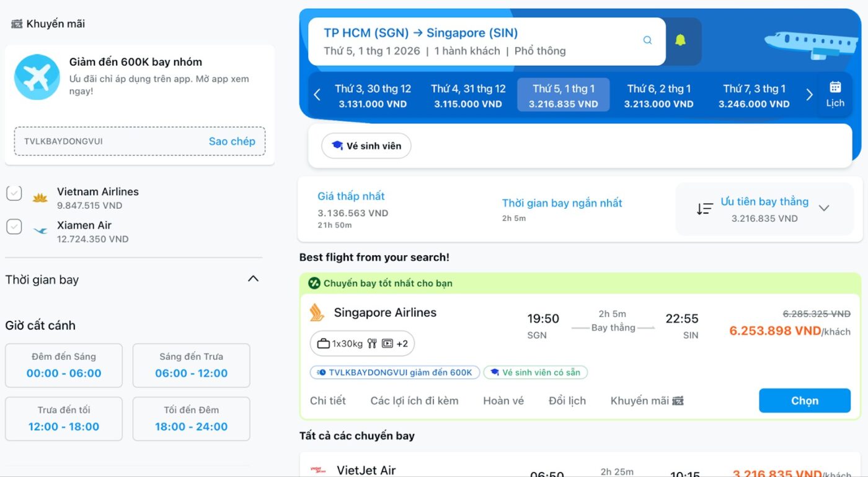Image resolution: width=868 pixels, height=477 pixels.
Task: Click the next dates right arrow
Action: click(x=809, y=95)
